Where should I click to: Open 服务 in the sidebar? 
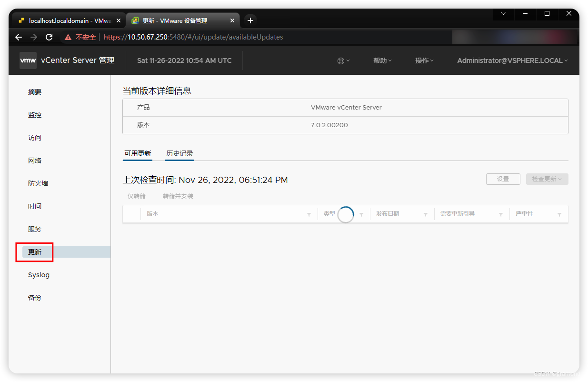click(x=35, y=229)
